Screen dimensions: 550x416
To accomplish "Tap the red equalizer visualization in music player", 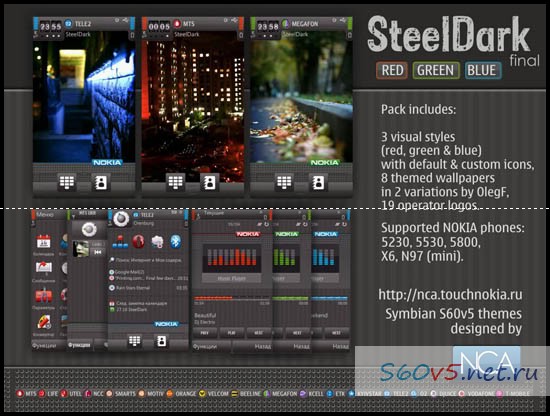I will (232, 258).
